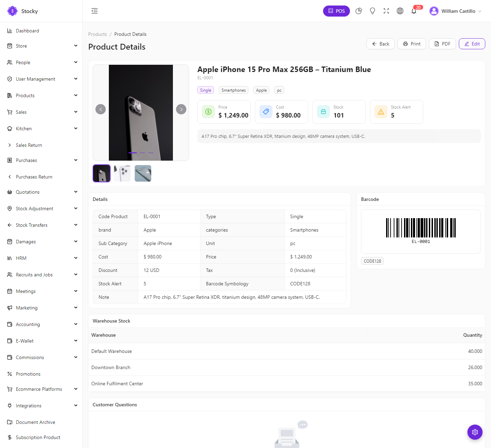Click the Single type tag
Viewport: 496px width, 448px height.
[206, 90]
